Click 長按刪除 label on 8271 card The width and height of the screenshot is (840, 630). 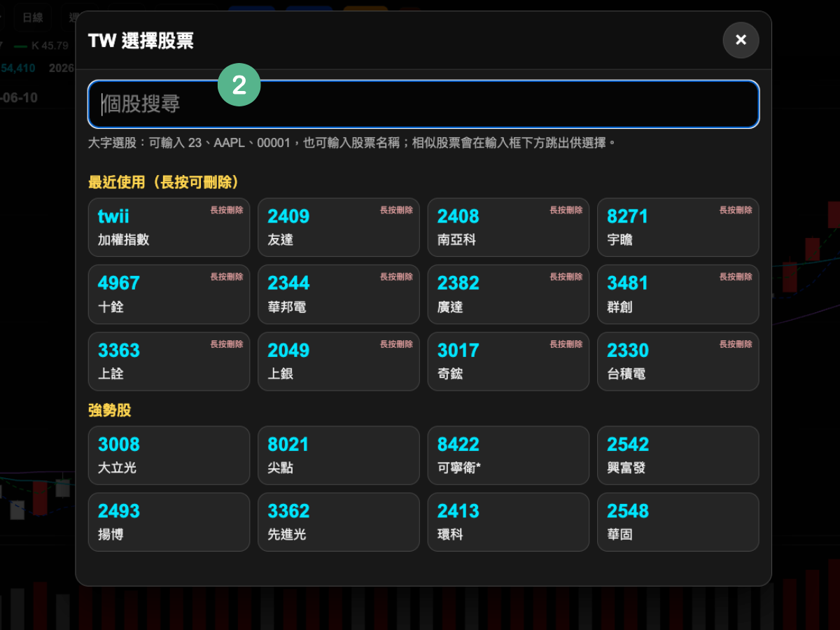tap(736, 210)
